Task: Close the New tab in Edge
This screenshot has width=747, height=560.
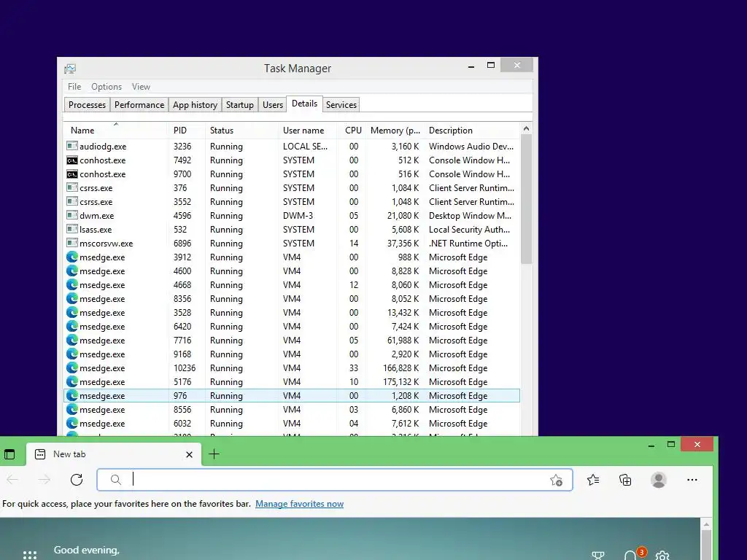Action: click(x=189, y=454)
